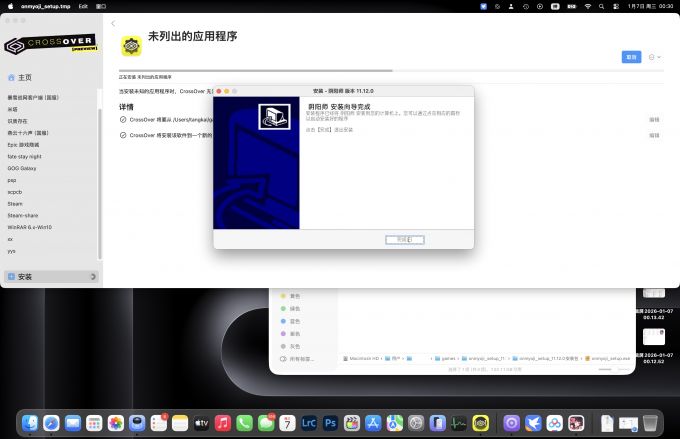
Task: Select the GOG Galaxy bottle
Action: [x=22, y=168]
